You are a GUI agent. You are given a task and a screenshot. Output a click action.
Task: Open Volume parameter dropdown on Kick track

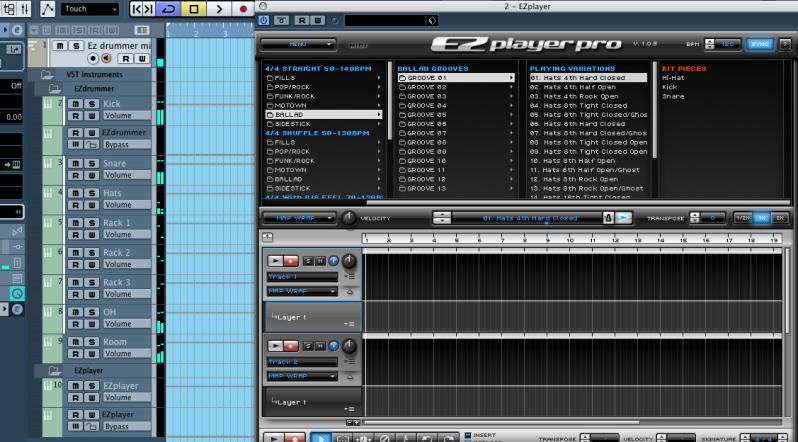[x=126, y=116]
